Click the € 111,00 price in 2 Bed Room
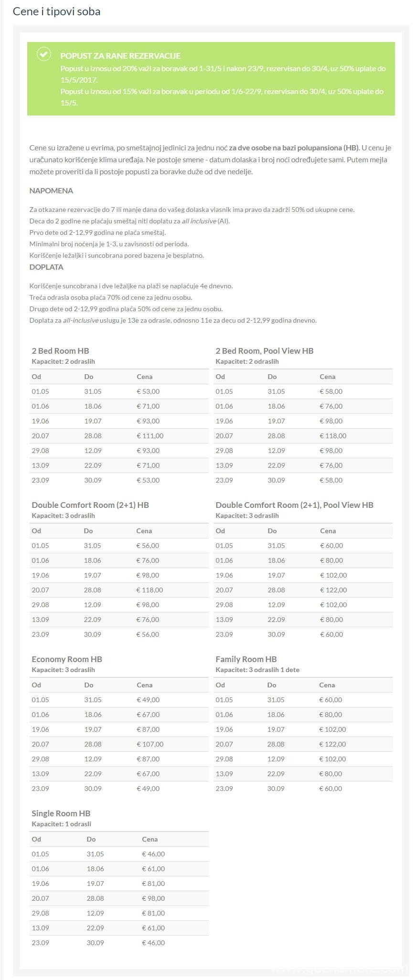The width and height of the screenshot is (417, 980). pyautogui.click(x=150, y=436)
